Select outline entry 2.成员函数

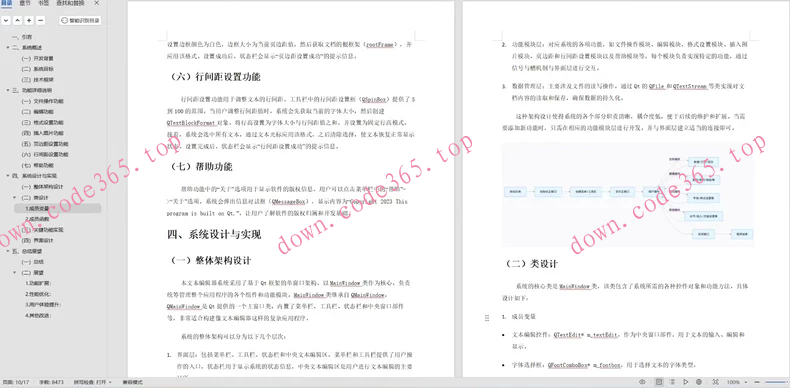click(38, 219)
